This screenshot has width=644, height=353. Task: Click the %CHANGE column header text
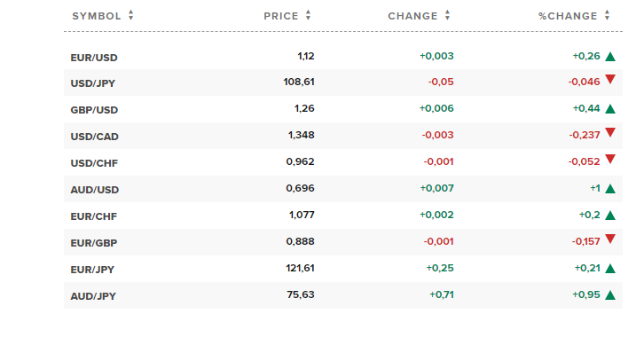[568, 16]
